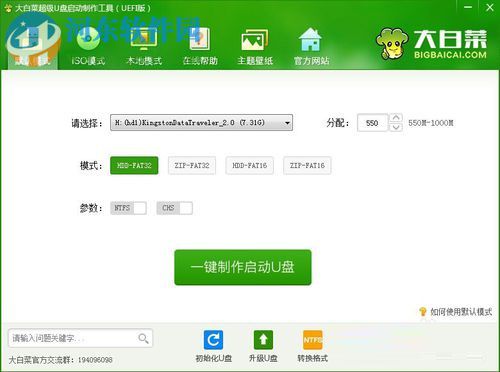This screenshot has width=500, height=372.
Task: Open 主题壁纸 theme wallpaper
Action: point(255,47)
